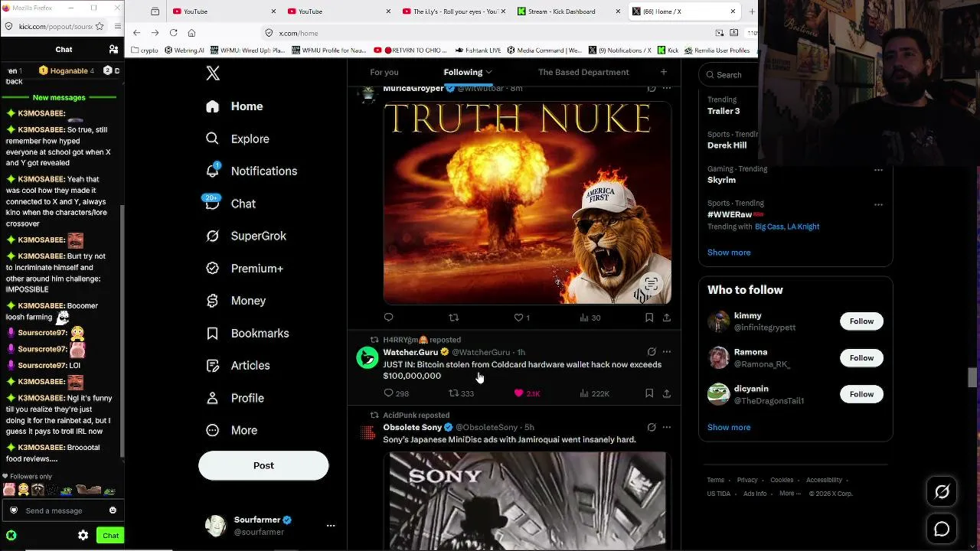Click the browser home button
Screen dimensions: 980x551
(x=191, y=33)
